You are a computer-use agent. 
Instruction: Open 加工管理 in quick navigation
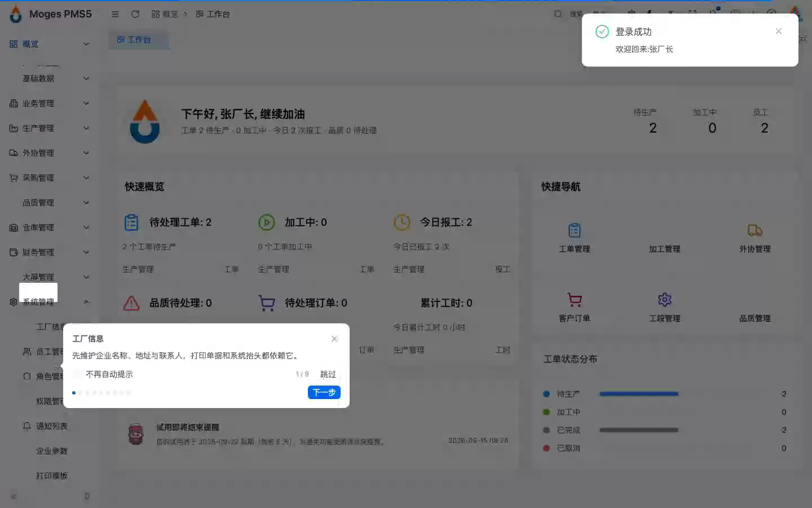pyautogui.click(x=665, y=249)
